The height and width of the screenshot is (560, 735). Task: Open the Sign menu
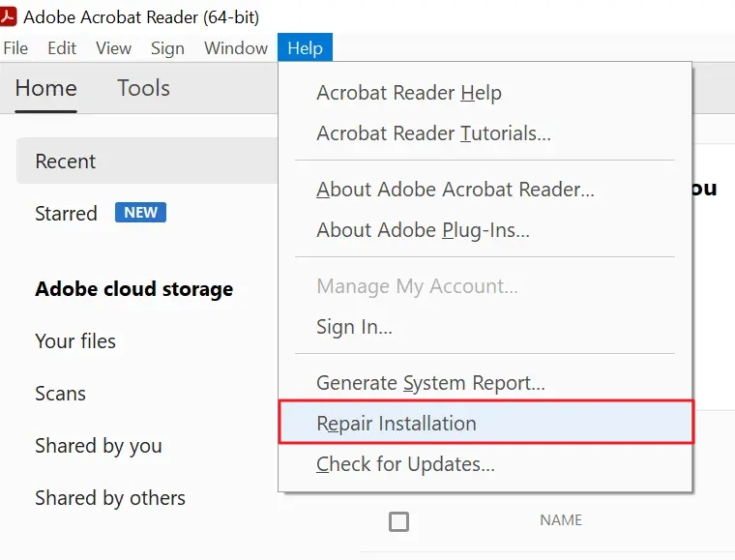167,48
